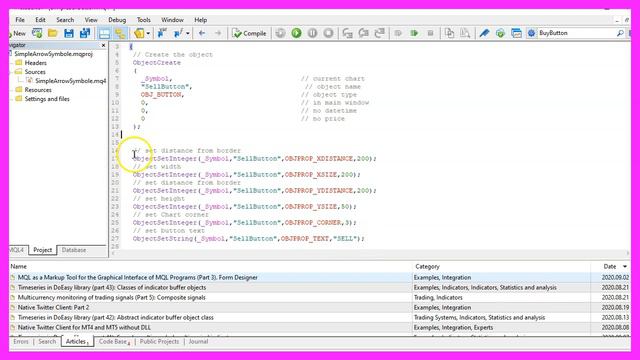Switch to the Database navigator tab
Viewport: 640px width, 360px height.
[x=73, y=250]
